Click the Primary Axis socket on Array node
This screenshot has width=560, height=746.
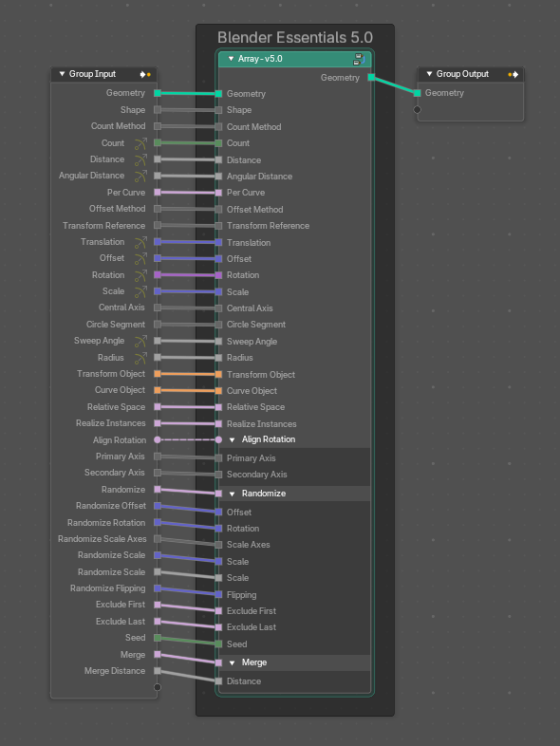(218, 458)
